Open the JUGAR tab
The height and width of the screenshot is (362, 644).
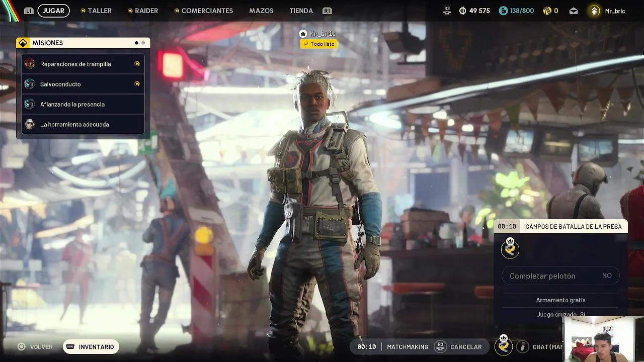pyautogui.click(x=53, y=11)
